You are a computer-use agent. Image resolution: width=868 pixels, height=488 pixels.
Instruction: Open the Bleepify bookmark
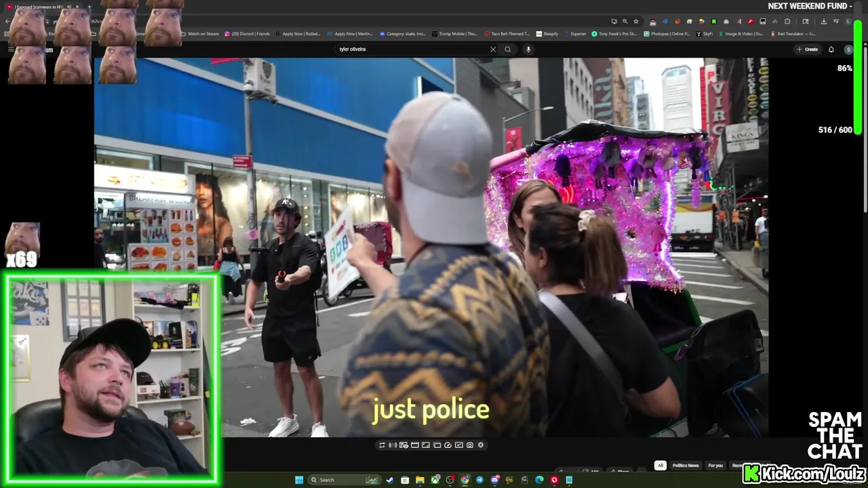tap(547, 33)
